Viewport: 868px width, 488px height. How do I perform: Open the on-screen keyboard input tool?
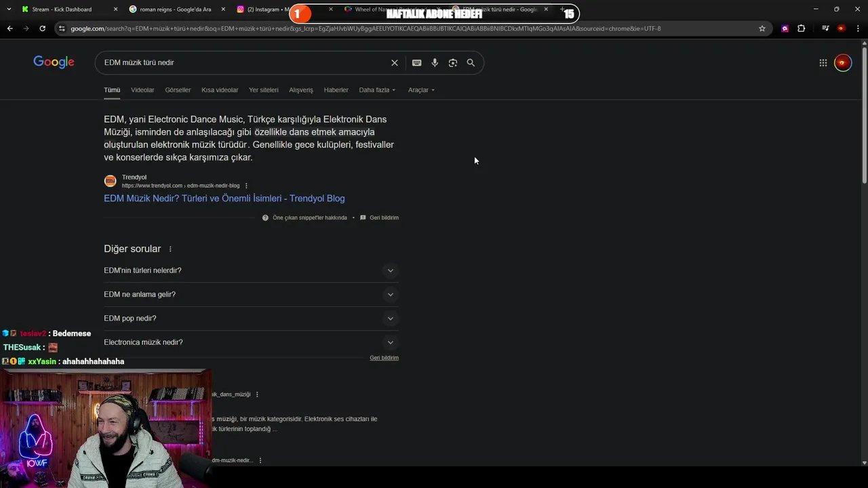pyautogui.click(x=416, y=62)
